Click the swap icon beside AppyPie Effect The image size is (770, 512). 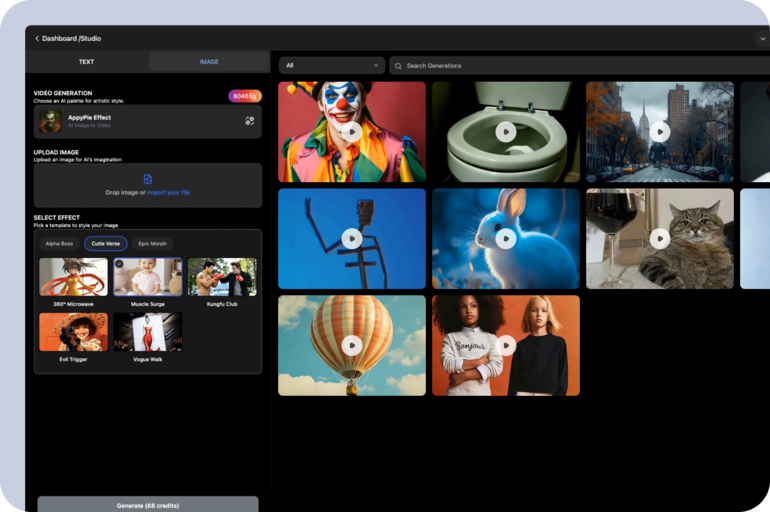(249, 121)
